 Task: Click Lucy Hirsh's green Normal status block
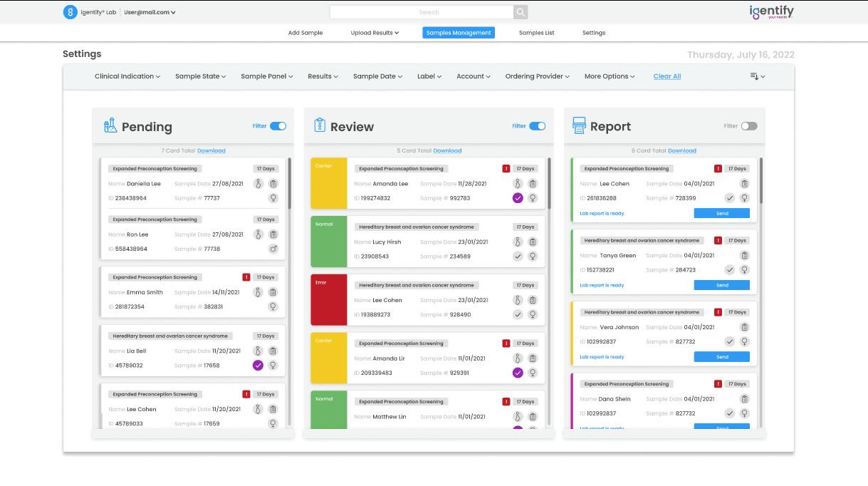coord(329,242)
